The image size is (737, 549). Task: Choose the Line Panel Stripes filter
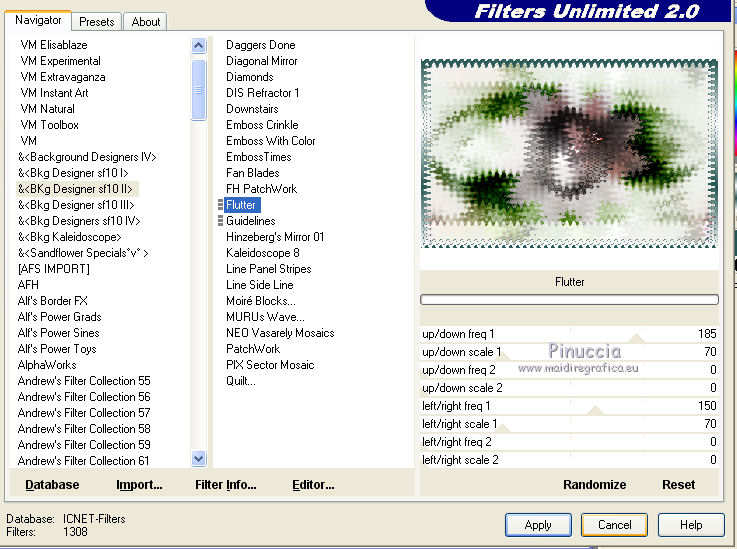(x=269, y=269)
